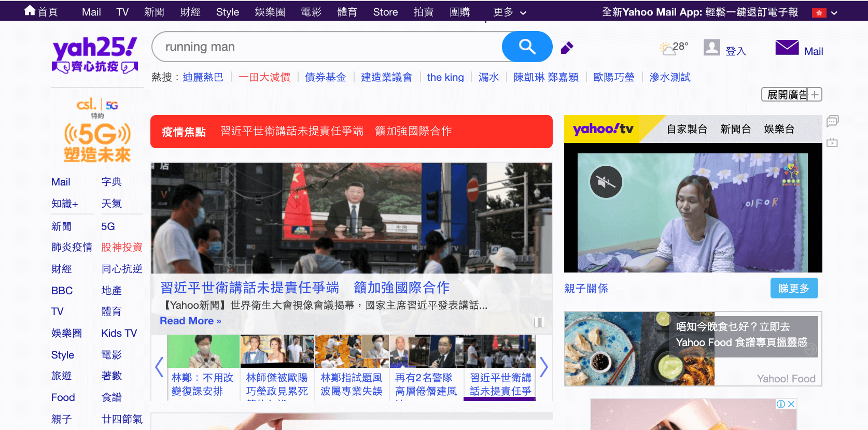Click the Yahoo TV logo
This screenshot has height=430, width=868.
point(603,129)
